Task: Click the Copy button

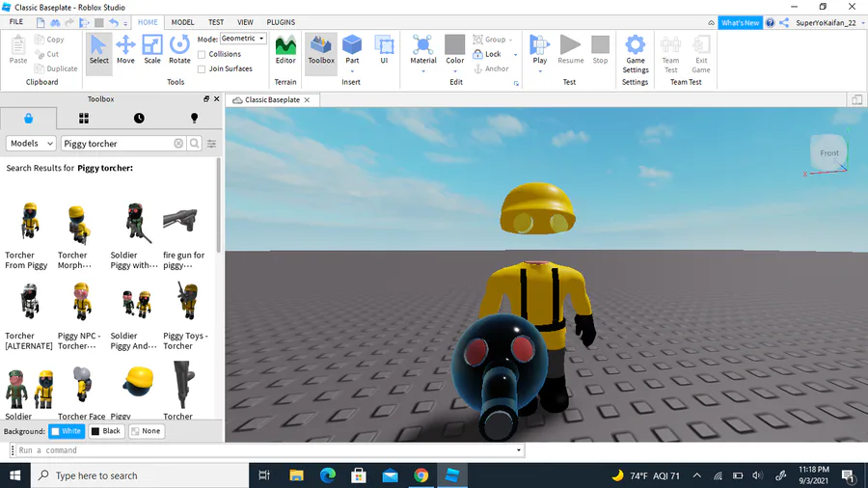Action: pyautogui.click(x=49, y=40)
